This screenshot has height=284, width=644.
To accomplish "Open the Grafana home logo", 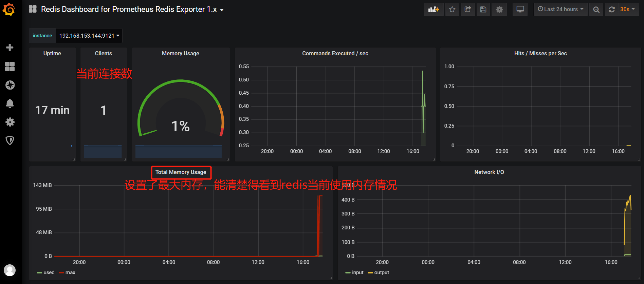I will click(9, 9).
